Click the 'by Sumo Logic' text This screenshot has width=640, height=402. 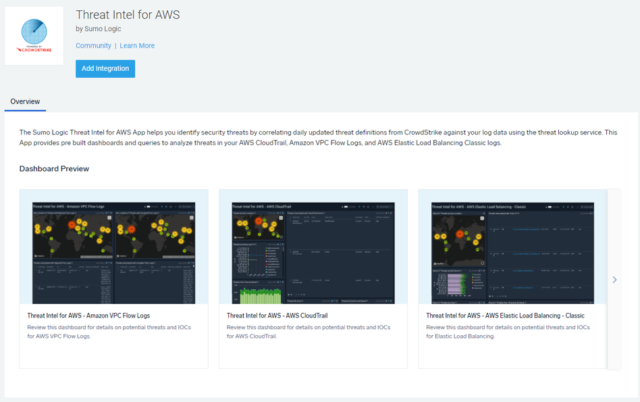(98, 29)
